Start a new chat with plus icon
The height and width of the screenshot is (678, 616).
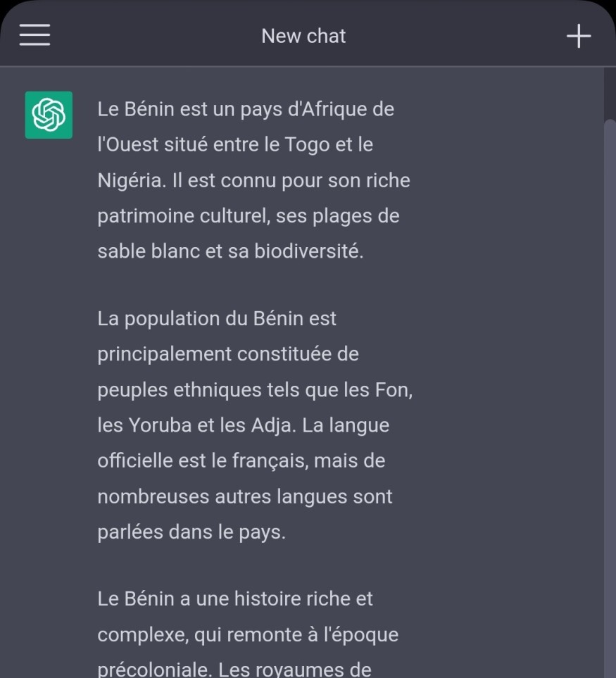pyautogui.click(x=579, y=35)
